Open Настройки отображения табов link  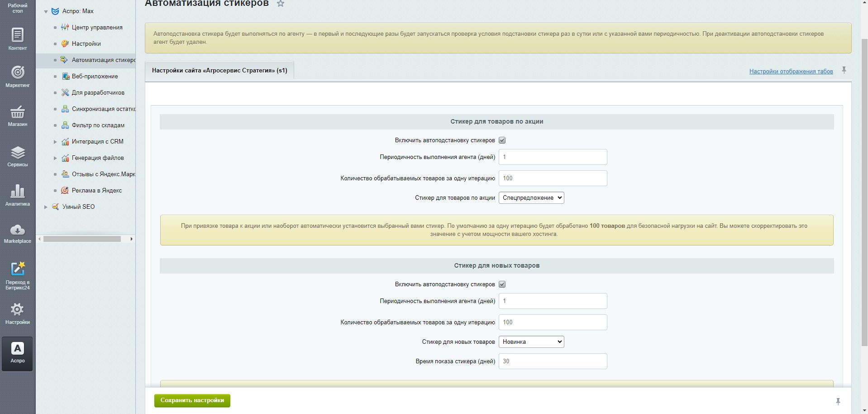(791, 71)
